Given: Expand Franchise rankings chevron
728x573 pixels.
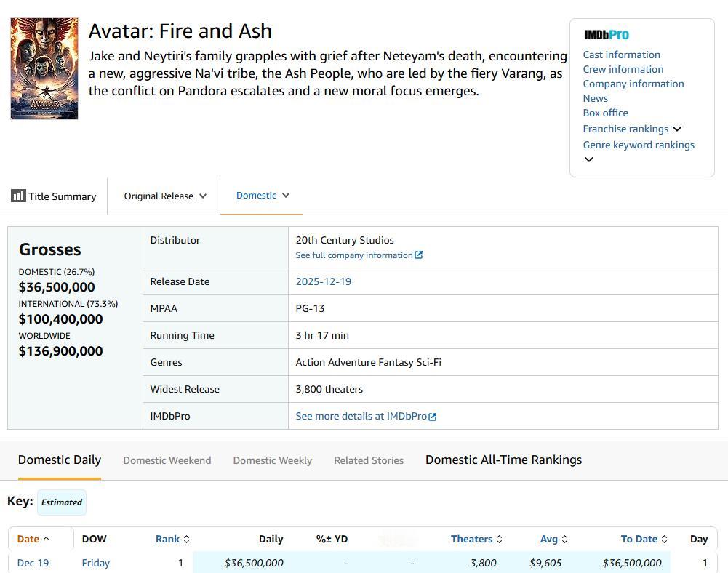Looking at the screenshot, I should click(677, 129).
